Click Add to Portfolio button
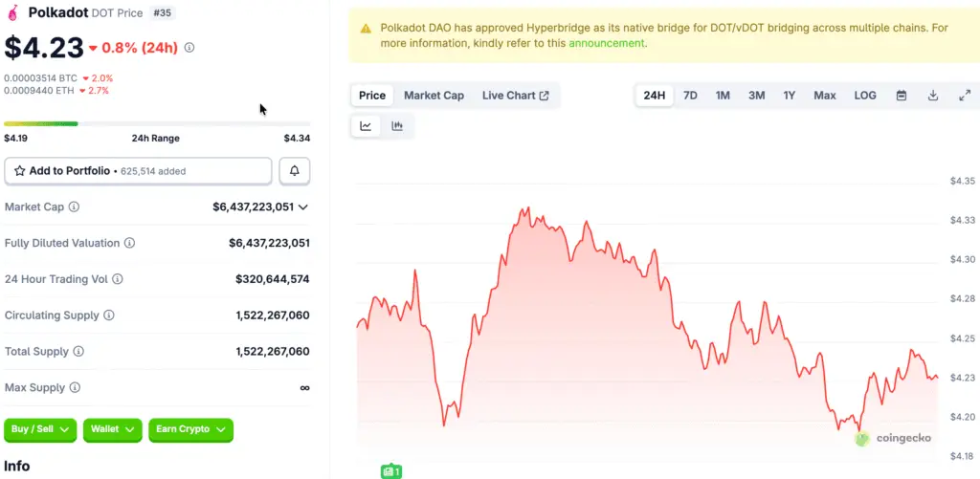The width and height of the screenshot is (980, 479). click(x=138, y=171)
